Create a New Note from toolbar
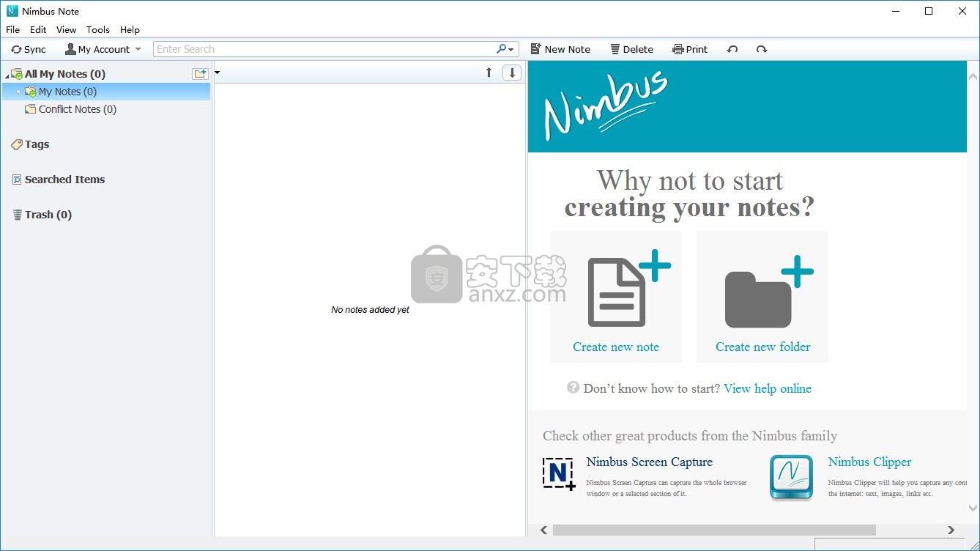 coord(560,49)
